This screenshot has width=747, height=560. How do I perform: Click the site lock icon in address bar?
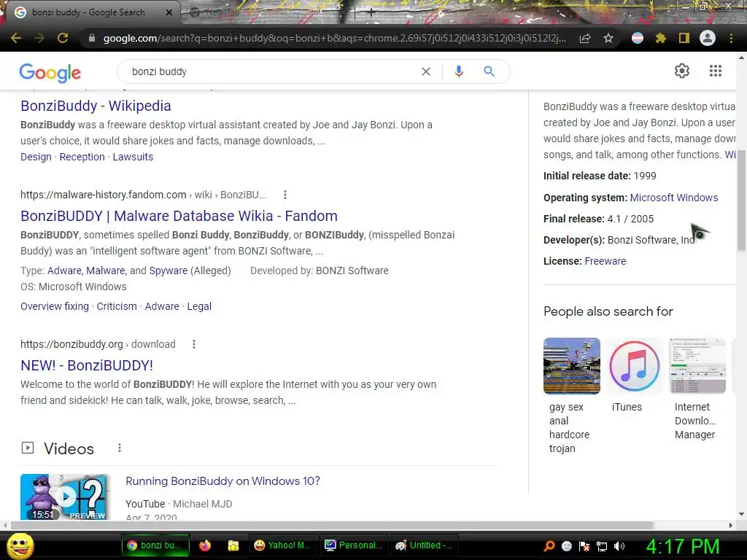[x=91, y=38]
